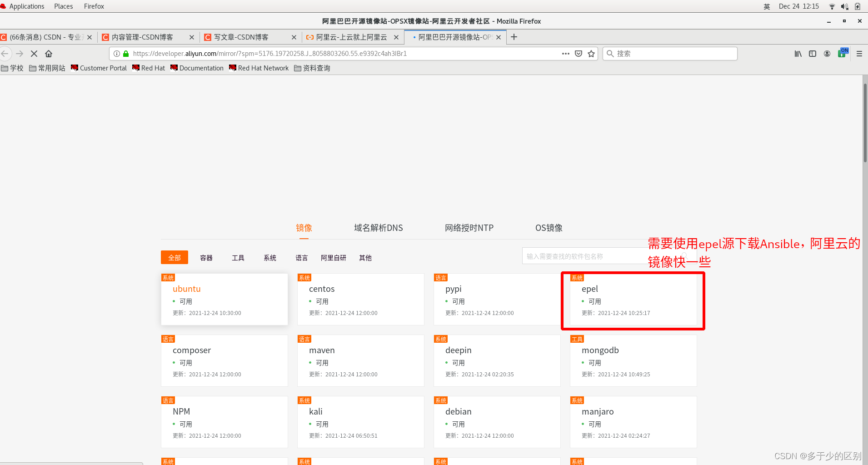The image size is (868, 465).
Task: Click the browser Back arrow button
Action: (5, 54)
